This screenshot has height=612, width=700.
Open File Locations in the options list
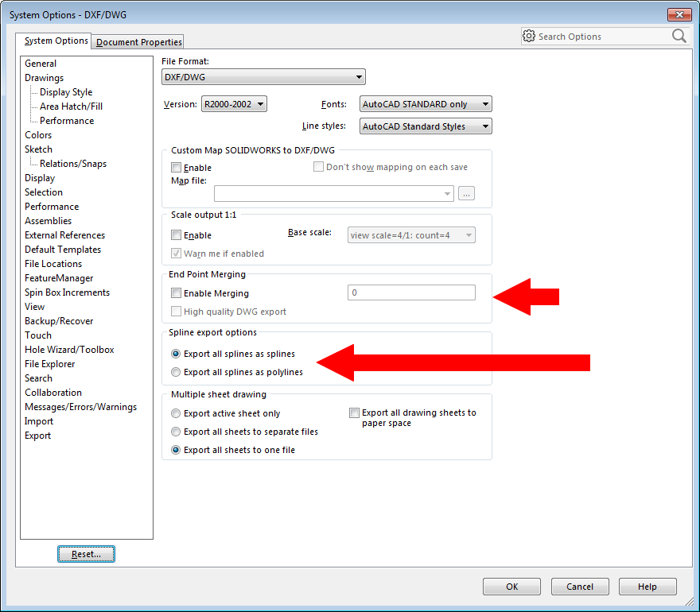[x=53, y=264]
